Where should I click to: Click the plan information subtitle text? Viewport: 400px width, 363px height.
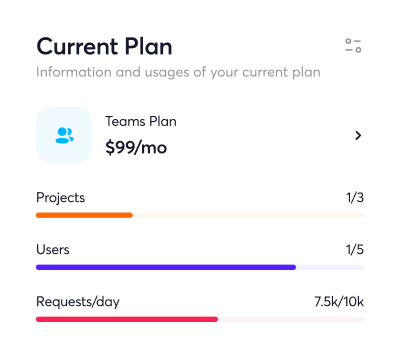(178, 72)
